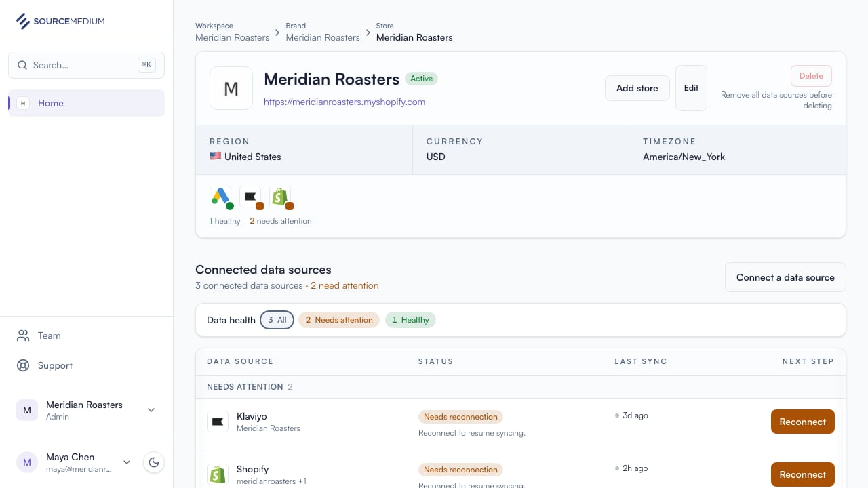The image size is (868, 488).
Task: Click the Klaviyo row logo icon
Action: pos(218,422)
